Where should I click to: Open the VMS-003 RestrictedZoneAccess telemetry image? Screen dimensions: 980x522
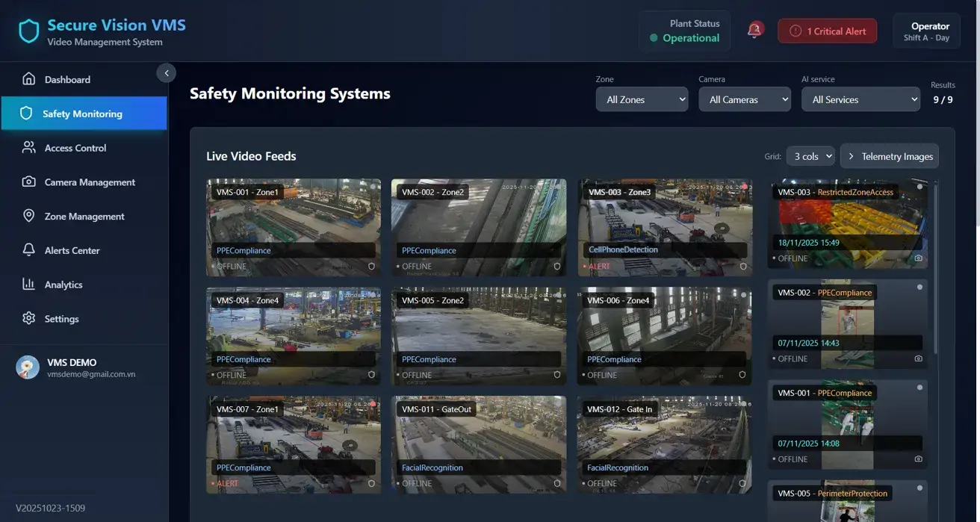pyautogui.click(x=848, y=224)
